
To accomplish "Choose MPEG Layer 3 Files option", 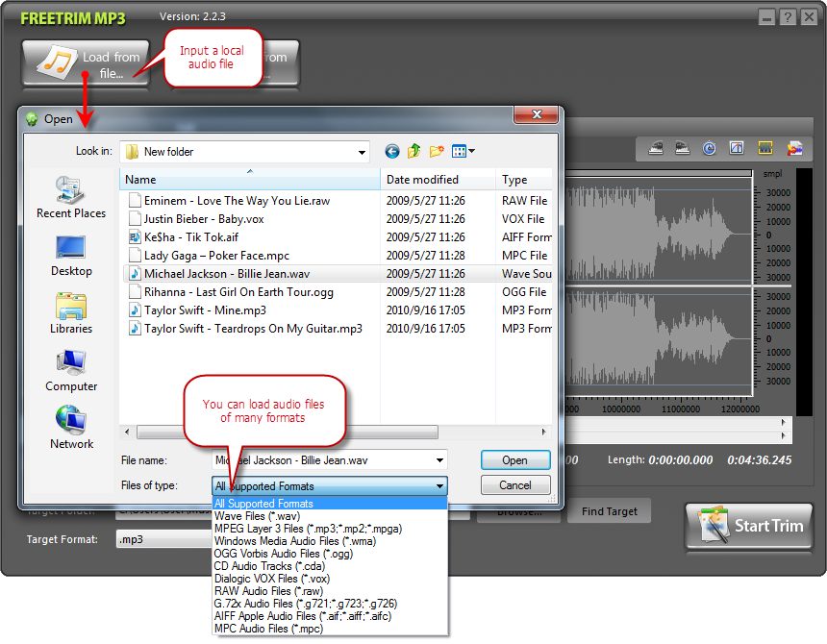I will pos(330,529).
